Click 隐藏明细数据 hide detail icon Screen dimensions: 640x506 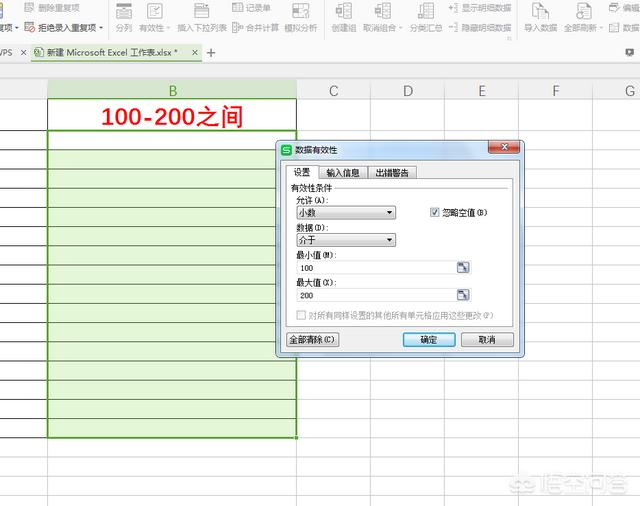point(453,27)
